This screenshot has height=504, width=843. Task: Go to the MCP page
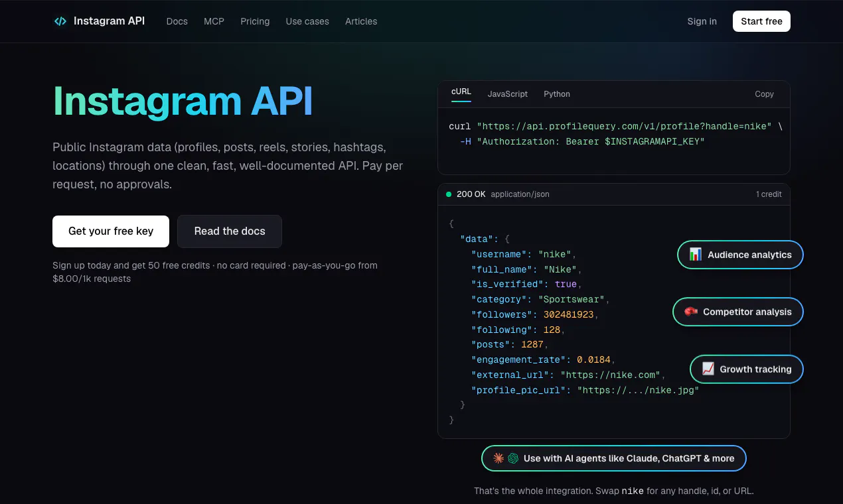(x=214, y=21)
